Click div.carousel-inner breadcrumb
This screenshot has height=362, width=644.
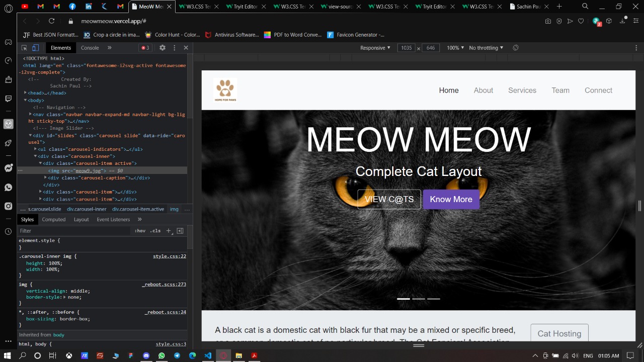point(87,209)
